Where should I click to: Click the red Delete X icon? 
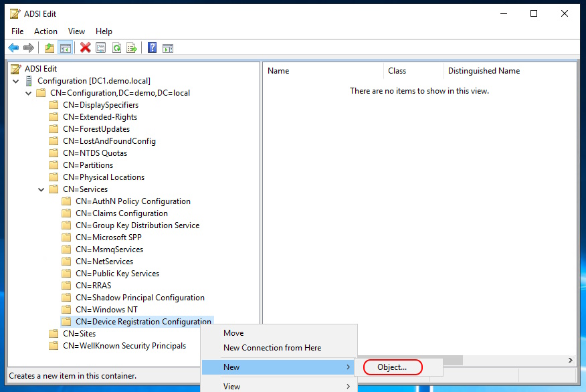tap(85, 47)
